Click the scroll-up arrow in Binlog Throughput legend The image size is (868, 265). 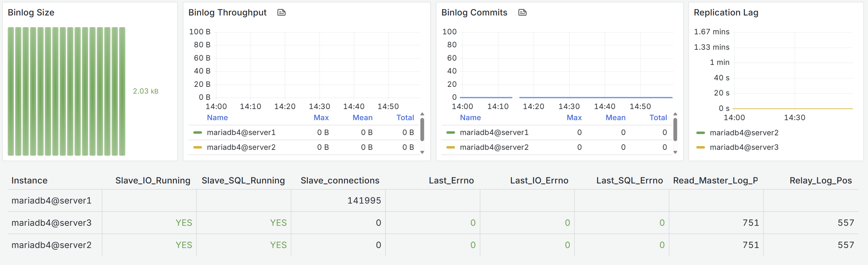[x=422, y=114]
